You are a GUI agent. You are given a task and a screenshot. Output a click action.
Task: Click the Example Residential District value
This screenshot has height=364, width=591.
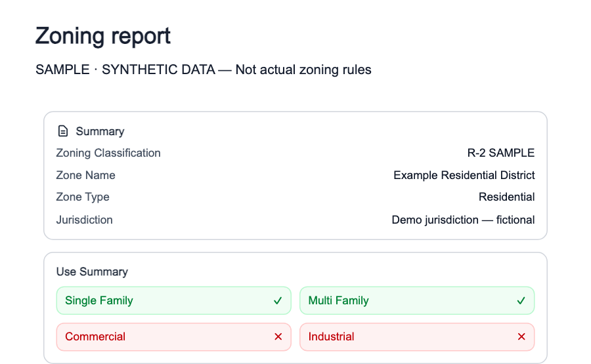[x=464, y=175]
